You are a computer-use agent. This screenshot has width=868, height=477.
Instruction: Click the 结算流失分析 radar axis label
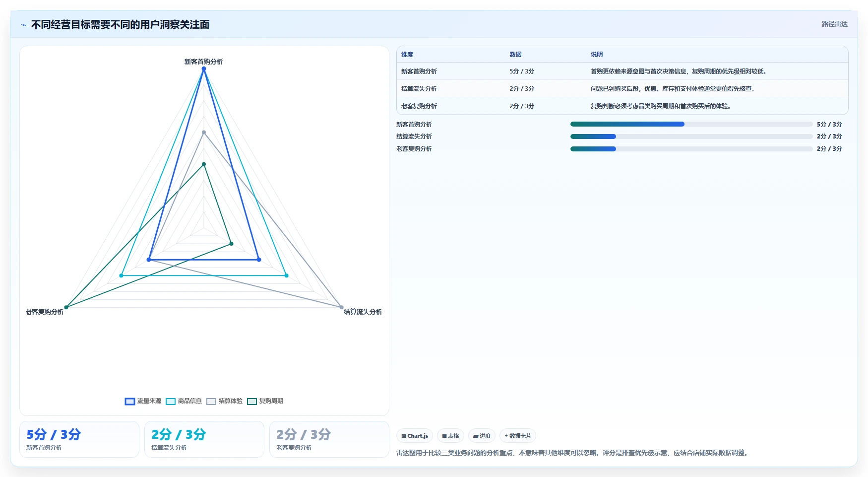pyautogui.click(x=363, y=312)
